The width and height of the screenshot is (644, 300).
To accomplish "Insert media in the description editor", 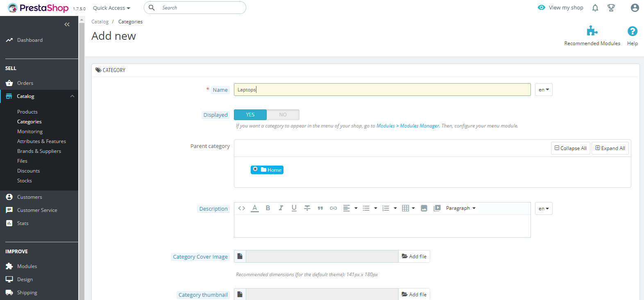I will (x=437, y=208).
